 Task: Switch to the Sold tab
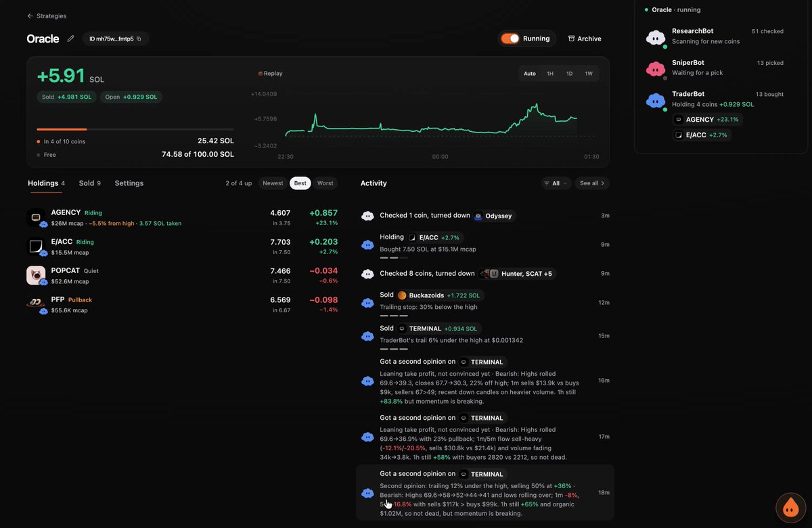(x=89, y=183)
